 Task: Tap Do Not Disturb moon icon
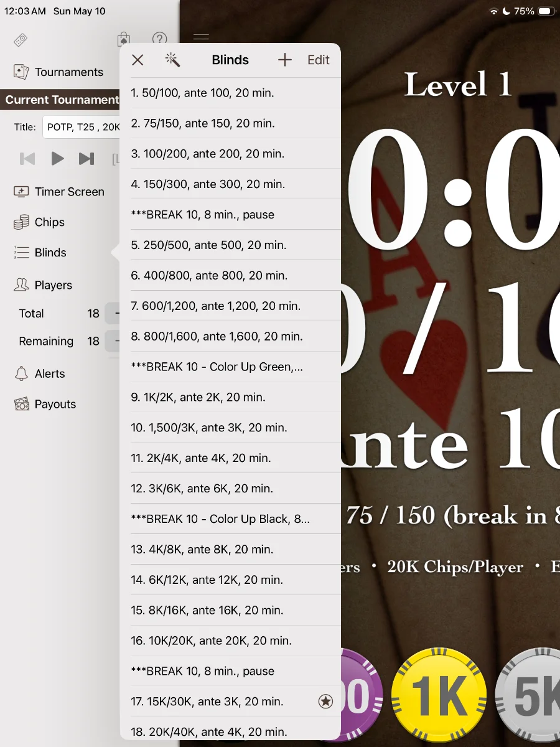(x=506, y=11)
